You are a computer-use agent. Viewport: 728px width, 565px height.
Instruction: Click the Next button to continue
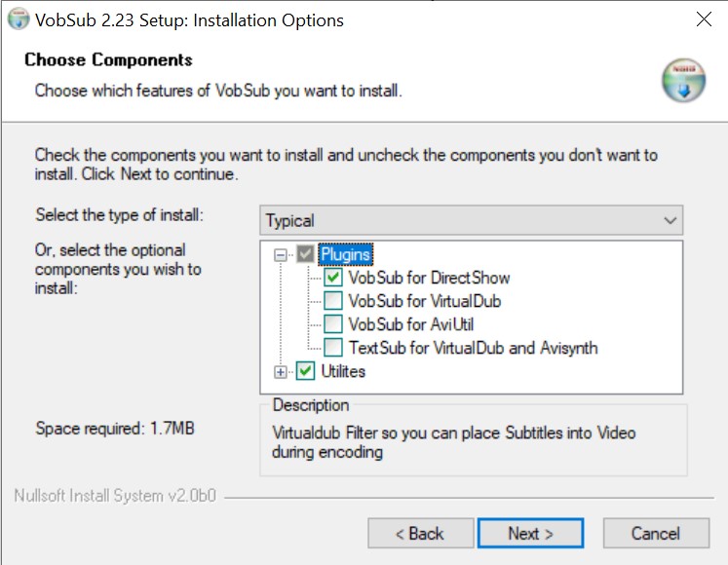[x=530, y=533]
